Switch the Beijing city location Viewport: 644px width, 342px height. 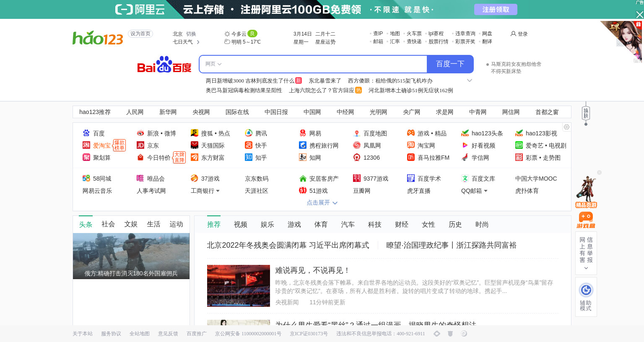[x=191, y=34]
